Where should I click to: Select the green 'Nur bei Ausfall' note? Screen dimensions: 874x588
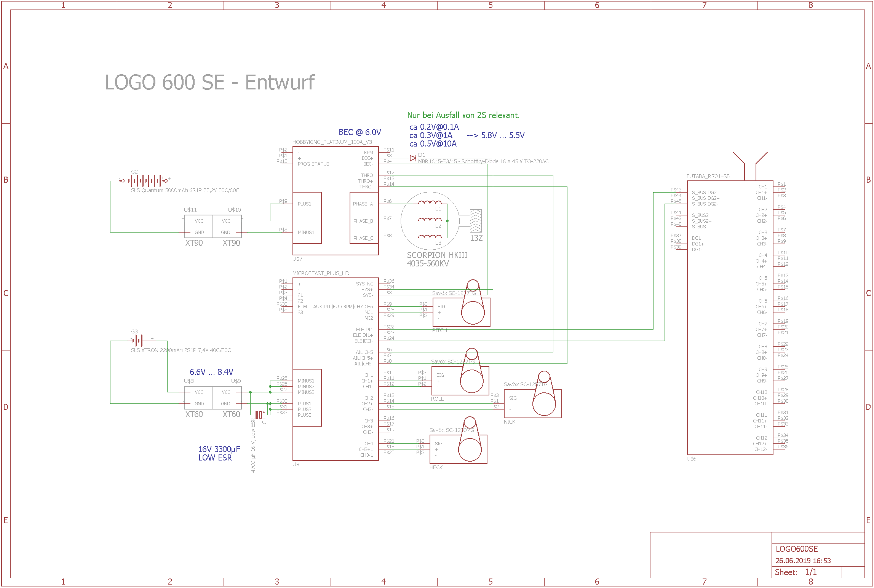(463, 115)
